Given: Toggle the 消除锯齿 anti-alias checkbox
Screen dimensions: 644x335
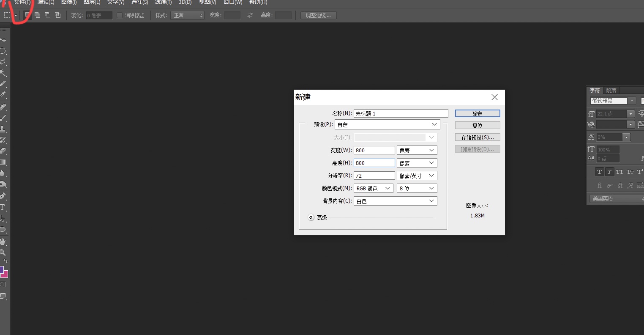Looking at the screenshot, I should 120,15.
